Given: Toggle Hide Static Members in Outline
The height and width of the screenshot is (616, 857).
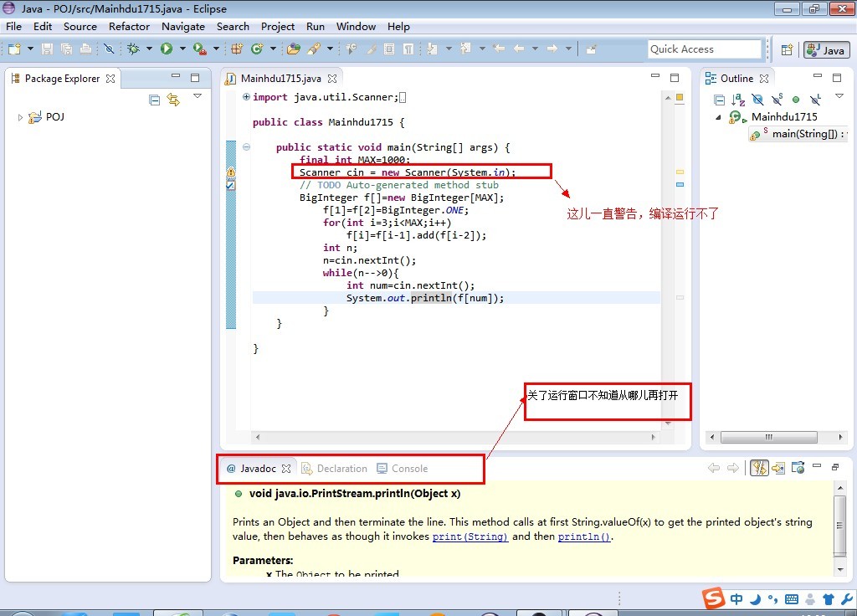Looking at the screenshot, I should (x=777, y=100).
